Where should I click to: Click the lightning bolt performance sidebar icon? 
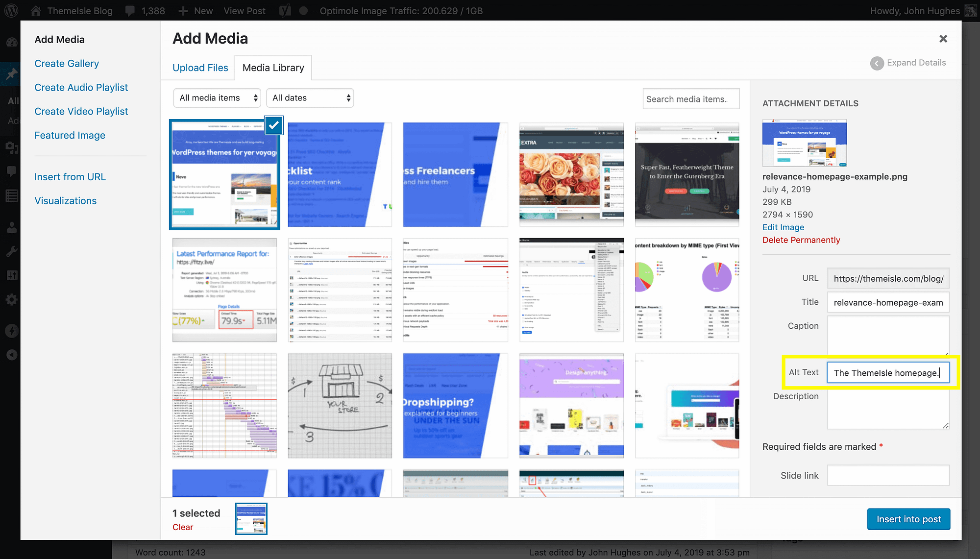coord(11,331)
